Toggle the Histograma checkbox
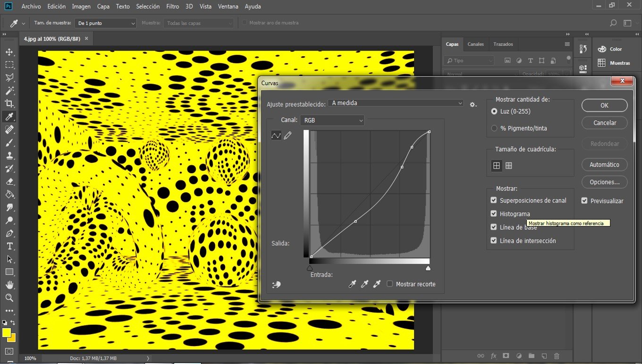 [x=494, y=214]
